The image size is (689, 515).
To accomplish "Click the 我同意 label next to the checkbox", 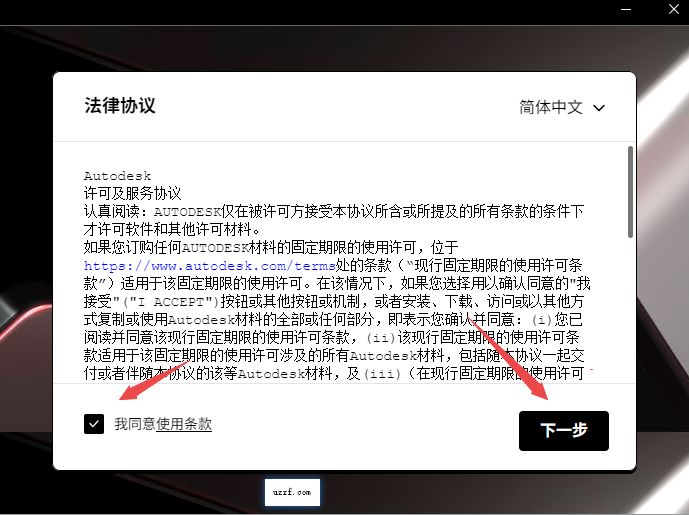I will click(x=134, y=424).
